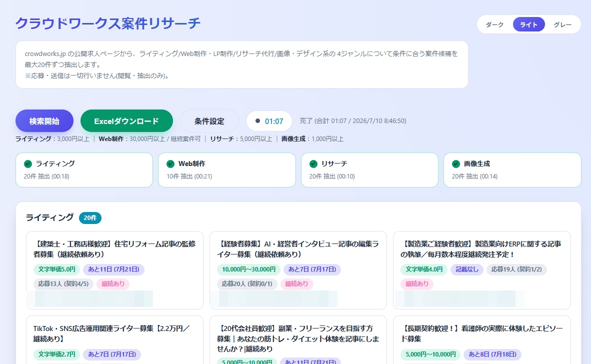Open the 看護師の実際に体験したエピソード募集 job card
This screenshot has height=364, width=591.
pyautogui.click(x=481, y=340)
